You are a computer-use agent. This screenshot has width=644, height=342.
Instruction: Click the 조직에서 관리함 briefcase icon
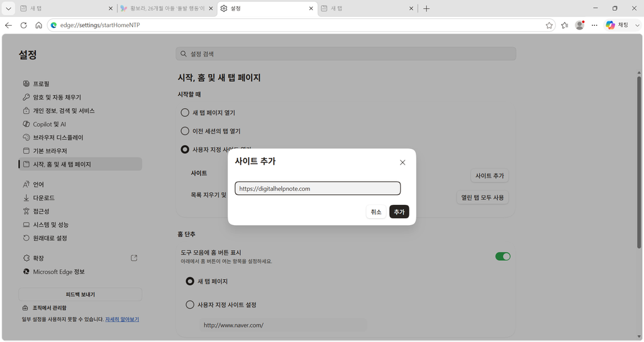click(25, 308)
